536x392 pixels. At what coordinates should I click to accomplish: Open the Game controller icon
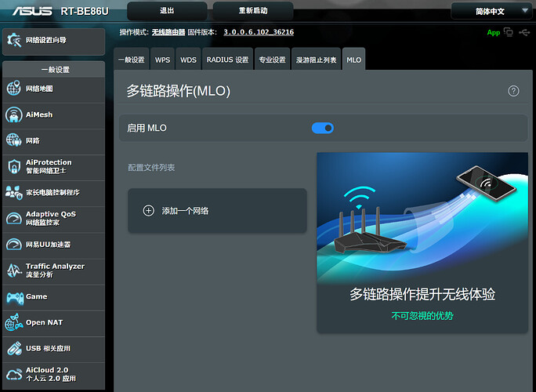pos(14,297)
